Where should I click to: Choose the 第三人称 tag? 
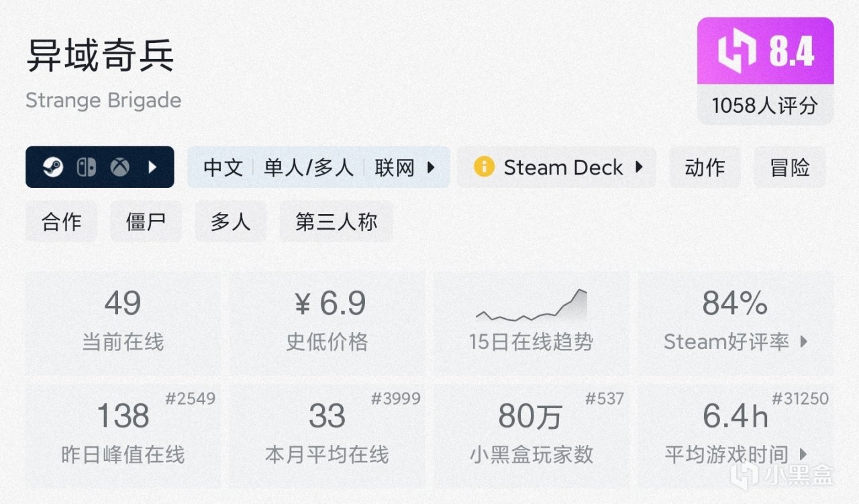tap(336, 221)
